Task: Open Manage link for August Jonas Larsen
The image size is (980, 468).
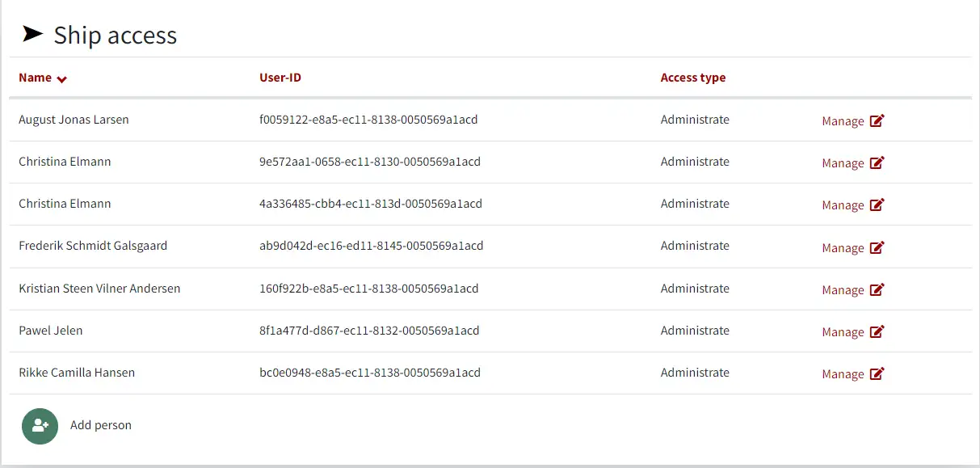Action: [843, 121]
